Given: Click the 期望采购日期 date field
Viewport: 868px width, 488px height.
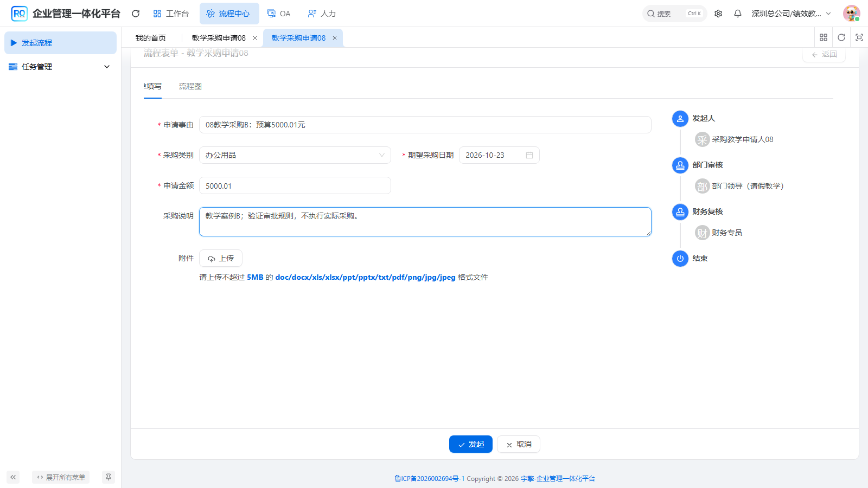Looking at the screenshot, I should 499,155.
